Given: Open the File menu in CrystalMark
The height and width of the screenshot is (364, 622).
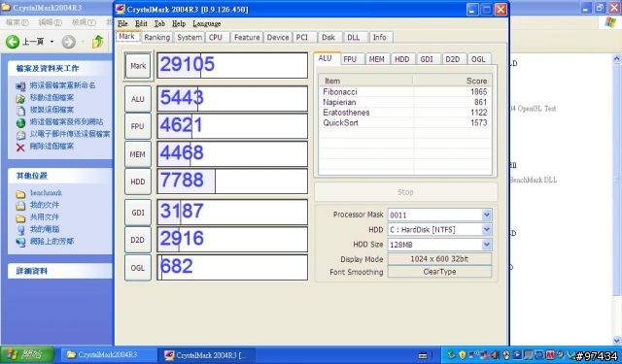Looking at the screenshot, I should click(122, 23).
